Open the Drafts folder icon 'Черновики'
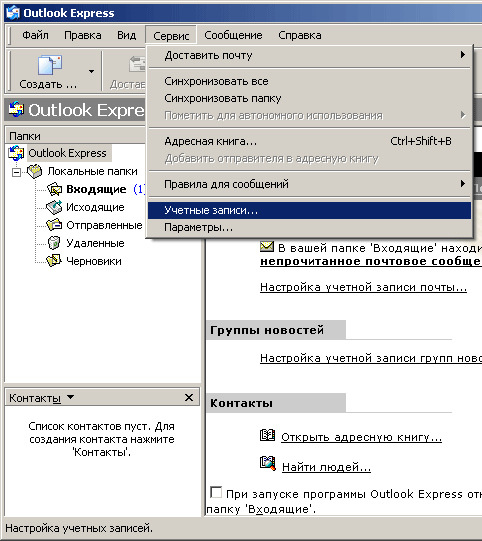The height and width of the screenshot is (541, 482). point(54,261)
